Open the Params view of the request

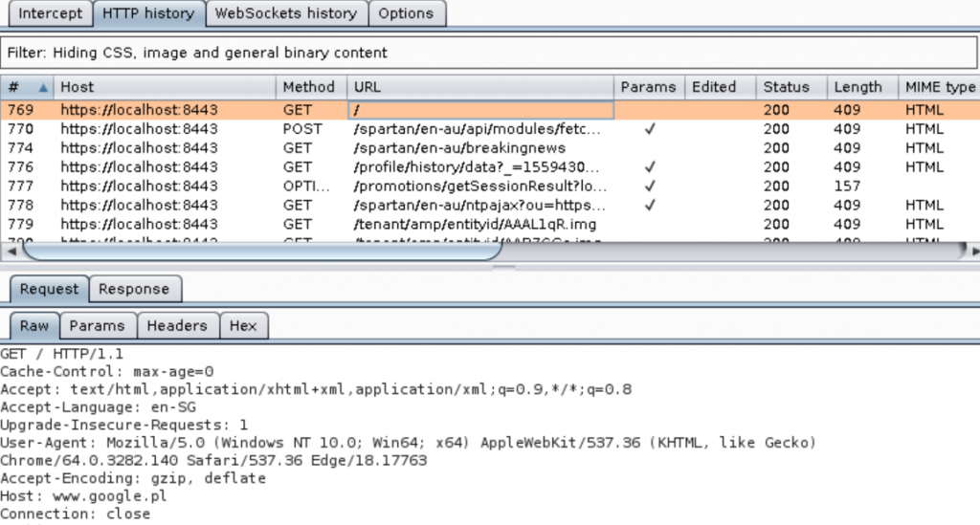tap(97, 326)
